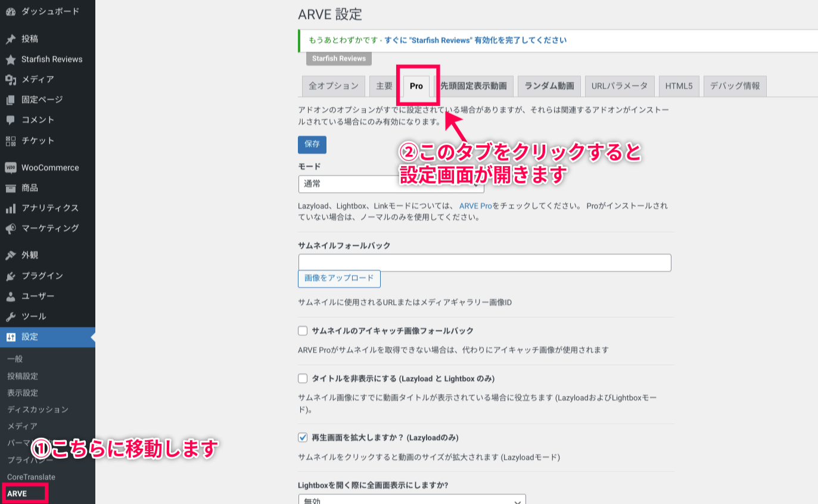818x504 pixels.
Task: Check タイトルを非表示にする checkbox
Action: [x=303, y=378]
